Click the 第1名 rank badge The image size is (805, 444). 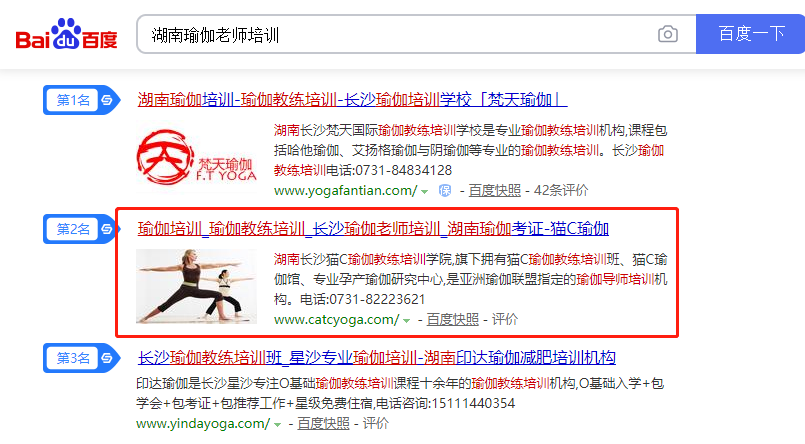tap(82, 100)
